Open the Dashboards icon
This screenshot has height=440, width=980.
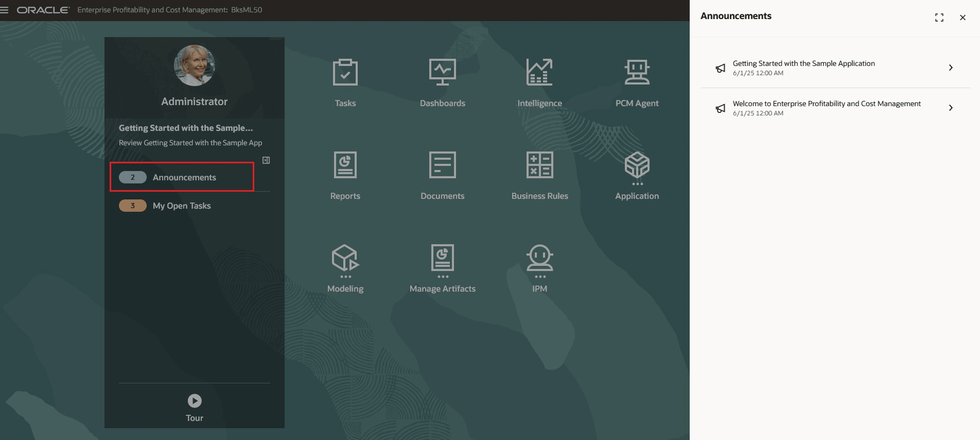coord(443,73)
